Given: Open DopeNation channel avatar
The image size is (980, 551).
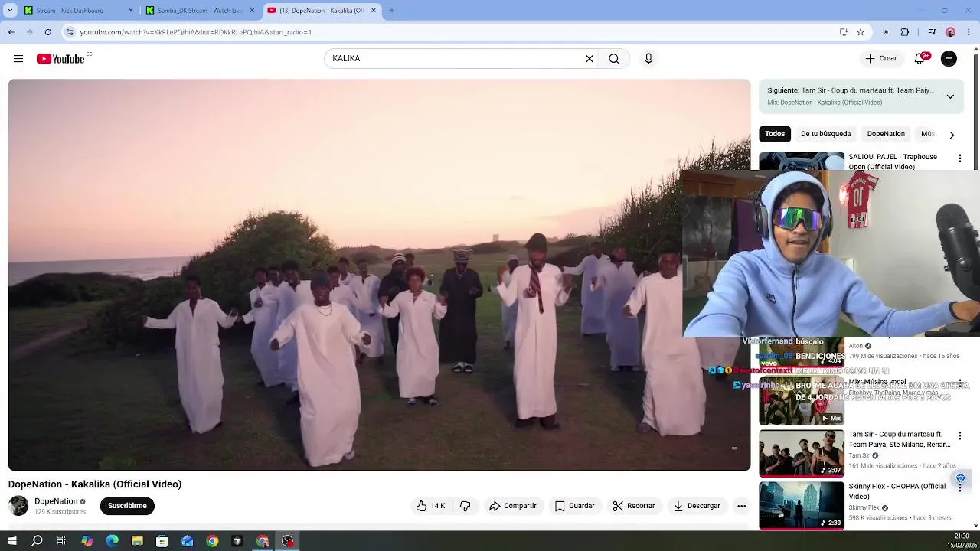Looking at the screenshot, I should (18, 506).
